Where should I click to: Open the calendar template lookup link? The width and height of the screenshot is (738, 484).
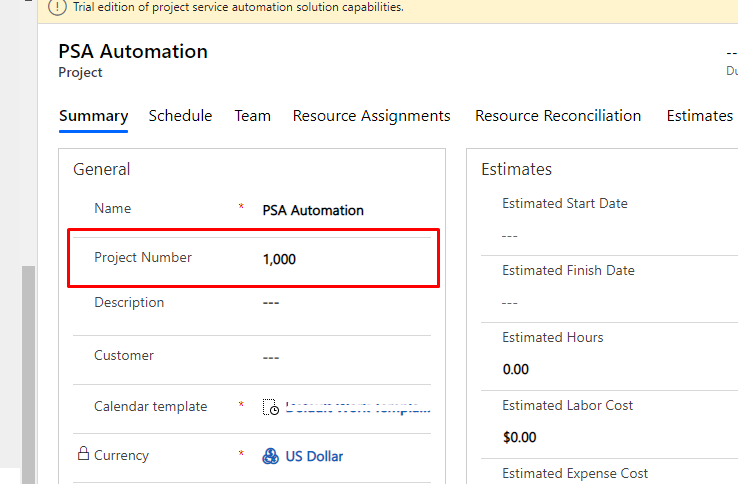357,407
